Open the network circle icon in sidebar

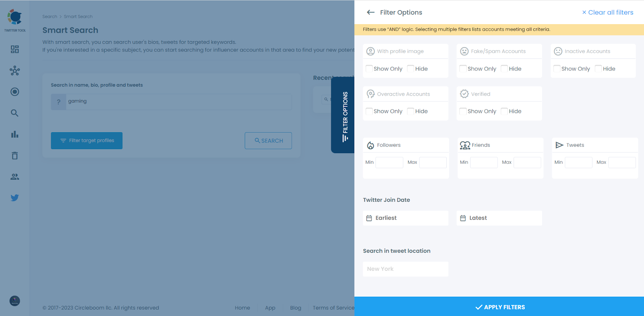pos(15,71)
